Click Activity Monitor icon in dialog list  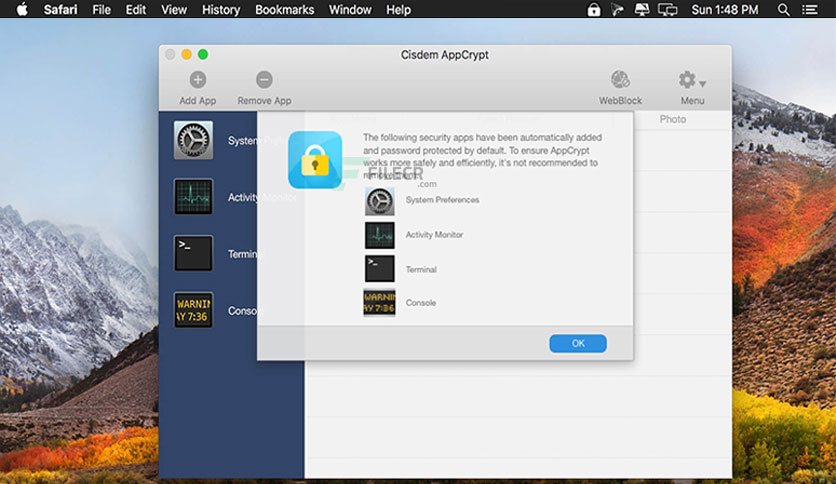coord(380,235)
